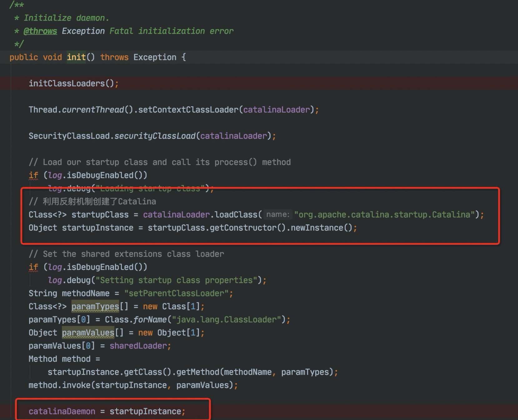Click the Chinese comment about Catalina reflection
This screenshot has width=518, height=420.
92,202
